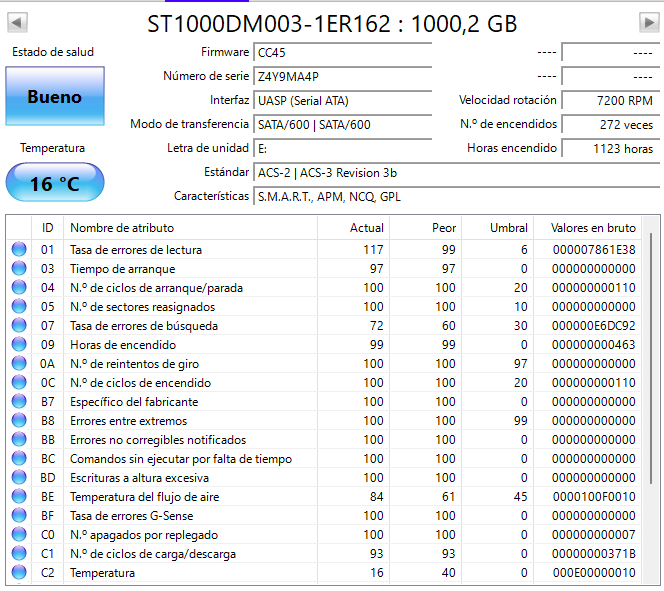Click status circle for Tasa de errores de búsqueda
664x591 pixels.
19,326
